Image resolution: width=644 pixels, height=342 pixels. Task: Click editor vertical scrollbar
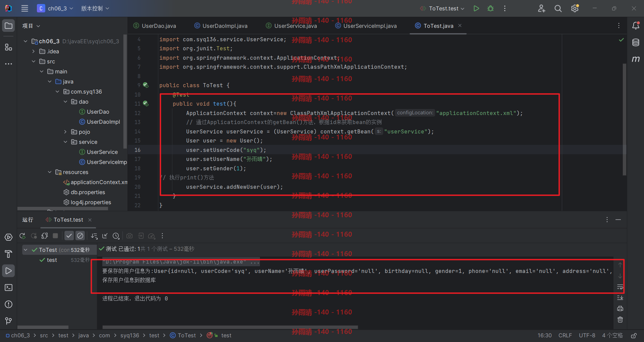coord(624,119)
